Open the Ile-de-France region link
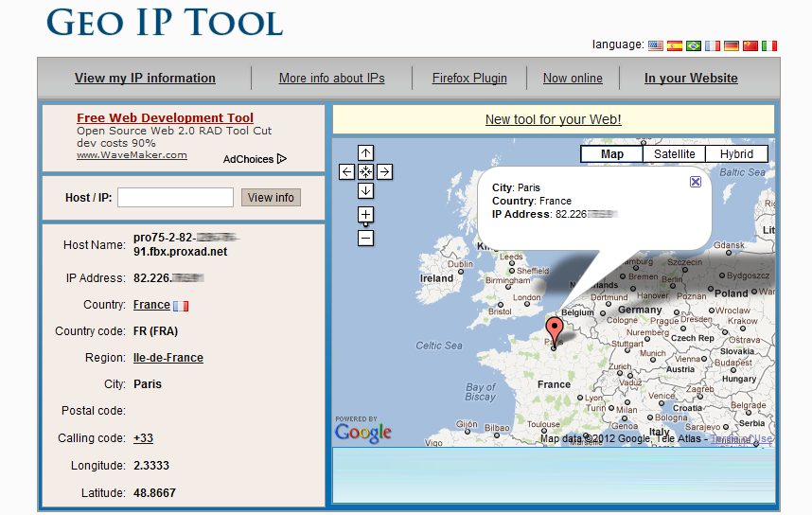Screen dimensions: 812x515 [x=168, y=358]
